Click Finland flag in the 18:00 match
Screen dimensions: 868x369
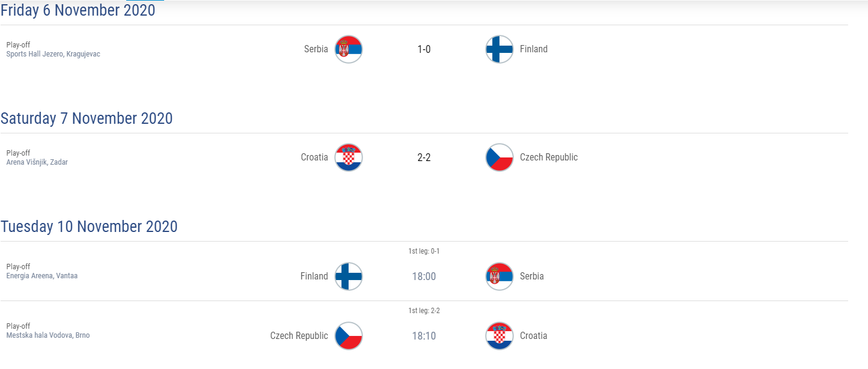pos(349,276)
